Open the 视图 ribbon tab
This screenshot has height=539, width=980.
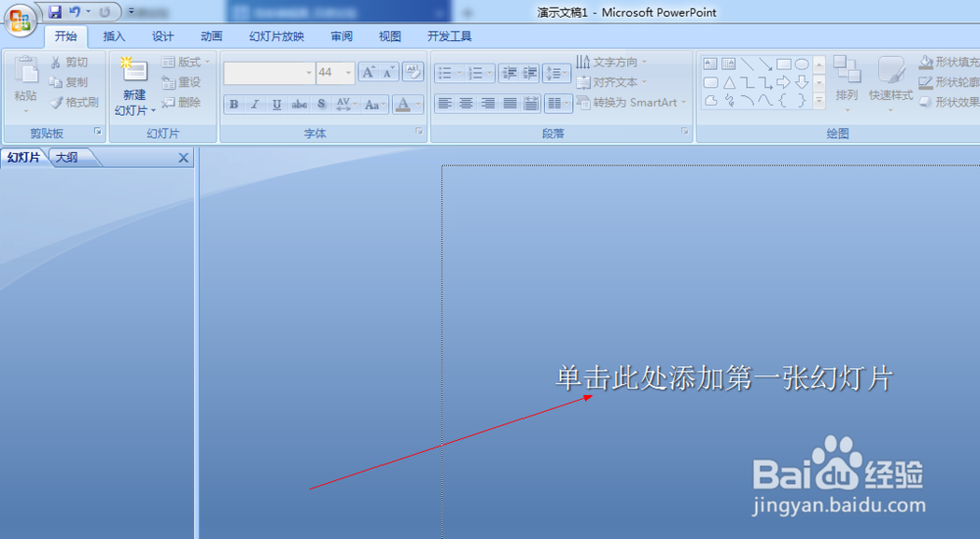[389, 36]
